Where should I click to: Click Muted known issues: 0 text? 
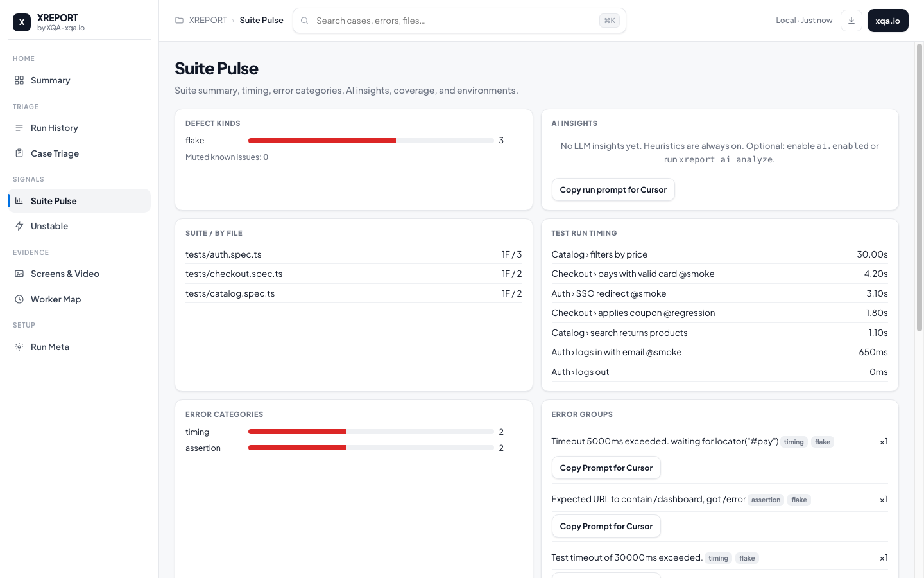point(227,157)
